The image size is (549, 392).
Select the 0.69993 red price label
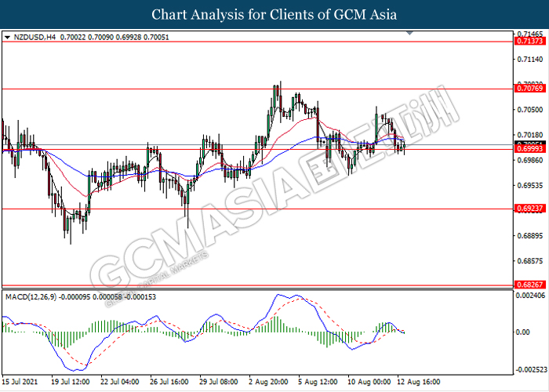tap(530, 149)
